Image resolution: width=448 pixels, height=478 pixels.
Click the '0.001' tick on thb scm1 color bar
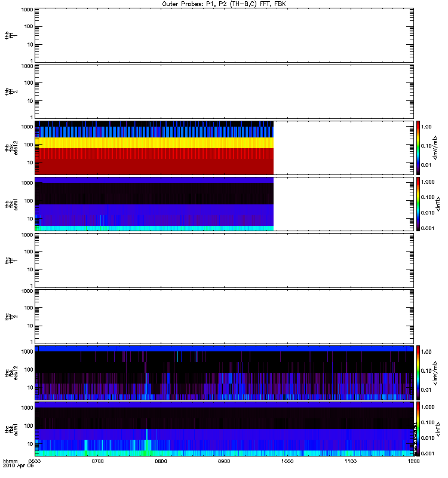428,228
